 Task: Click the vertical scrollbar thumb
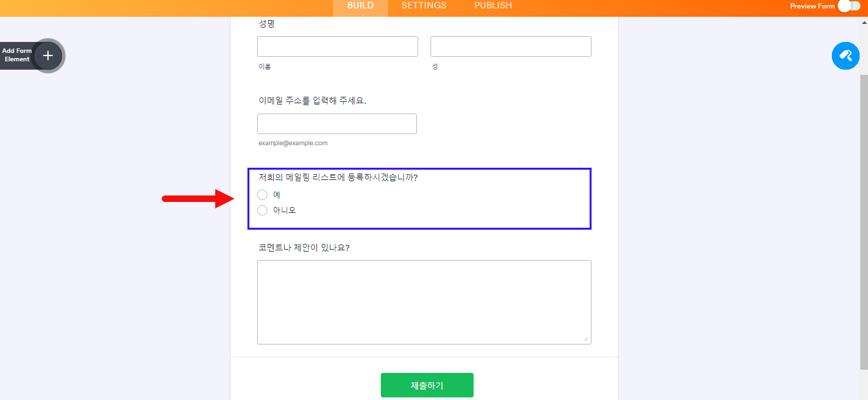pos(863,219)
